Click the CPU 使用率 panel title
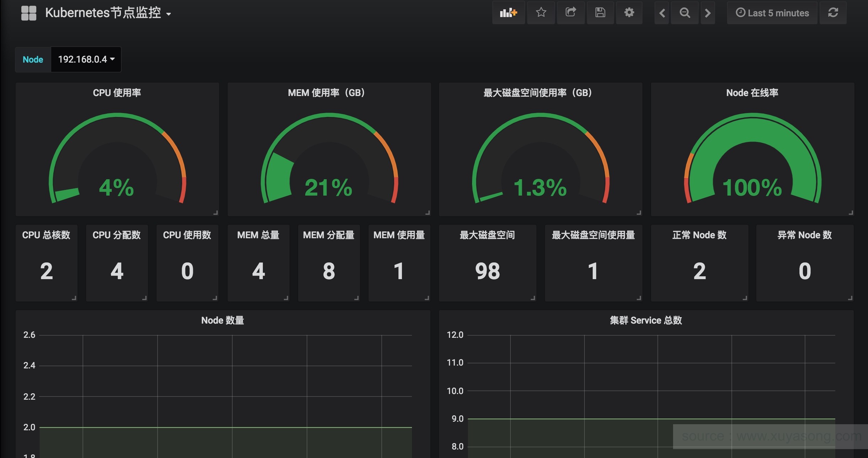Image resolution: width=868 pixels, height=458 pixels. click(117, 93)
